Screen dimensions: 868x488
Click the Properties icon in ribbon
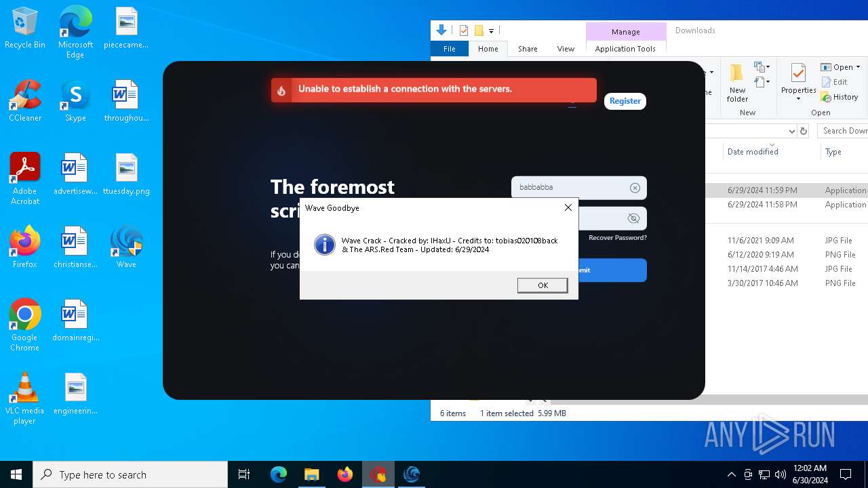click(x=798, y=73)
